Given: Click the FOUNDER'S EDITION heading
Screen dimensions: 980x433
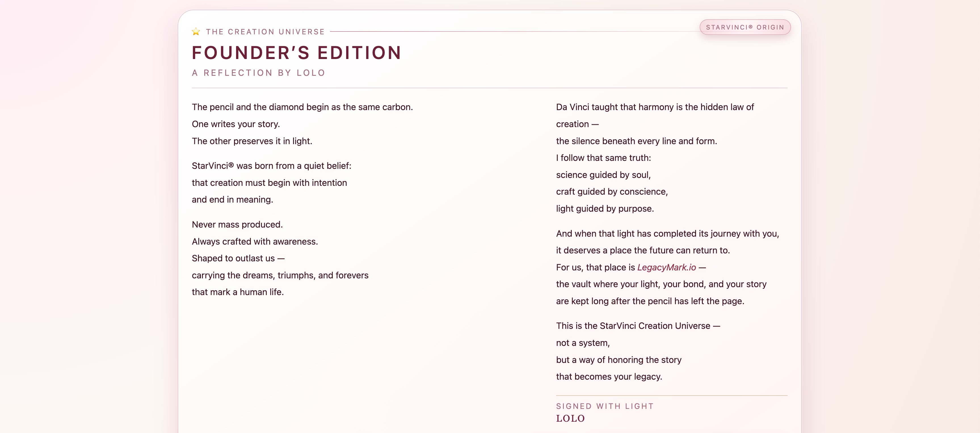Looking at the screenshot, I should pos(296,53).
